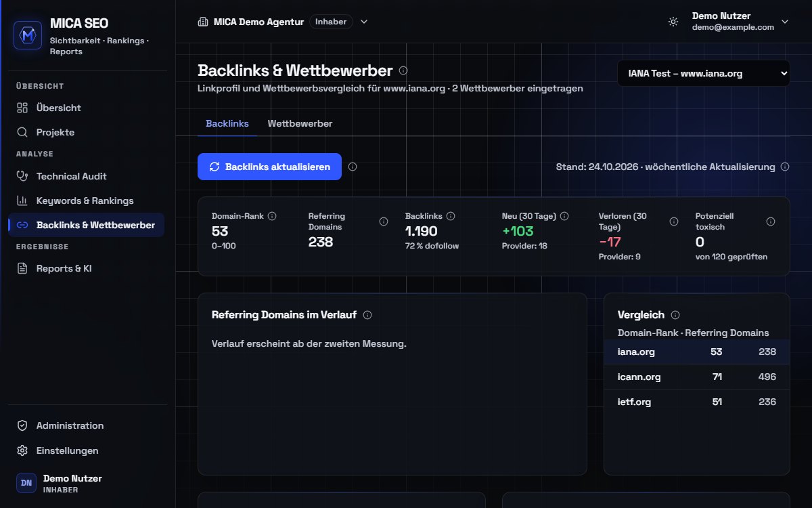This screenshot has width=812, height=508.
Task: Click the icann.org referring domains value 496
Action: [x=767, y=377]
